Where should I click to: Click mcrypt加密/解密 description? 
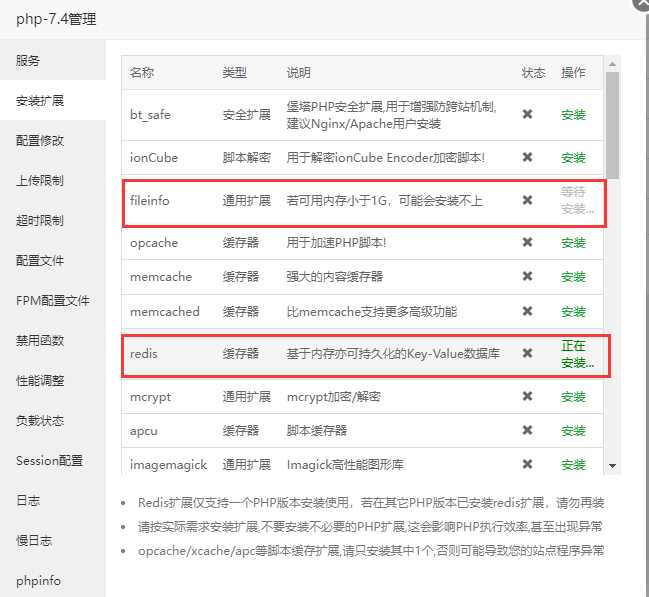(334, 397)
